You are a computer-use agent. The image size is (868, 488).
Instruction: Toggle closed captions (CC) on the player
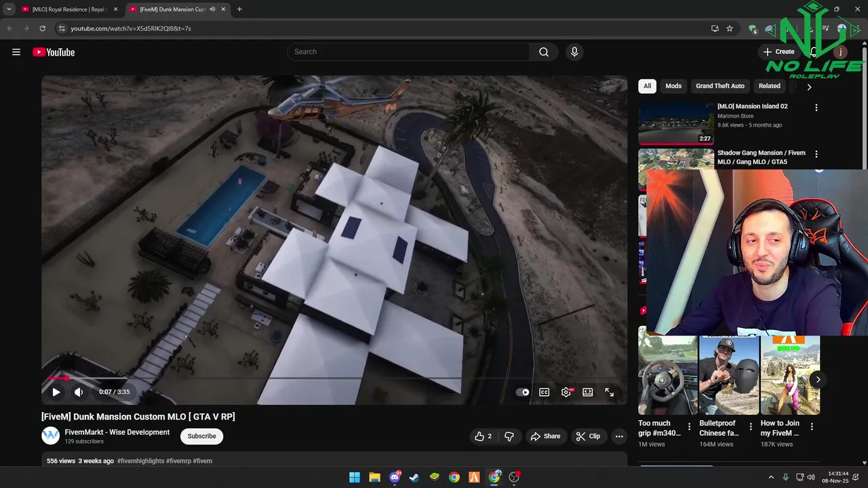click(544, 392)
